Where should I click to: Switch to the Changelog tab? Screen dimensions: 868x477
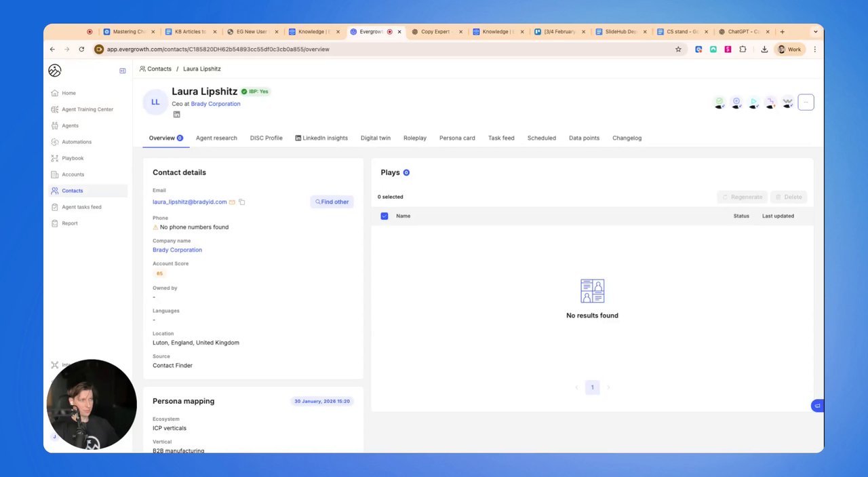point(627,138)
